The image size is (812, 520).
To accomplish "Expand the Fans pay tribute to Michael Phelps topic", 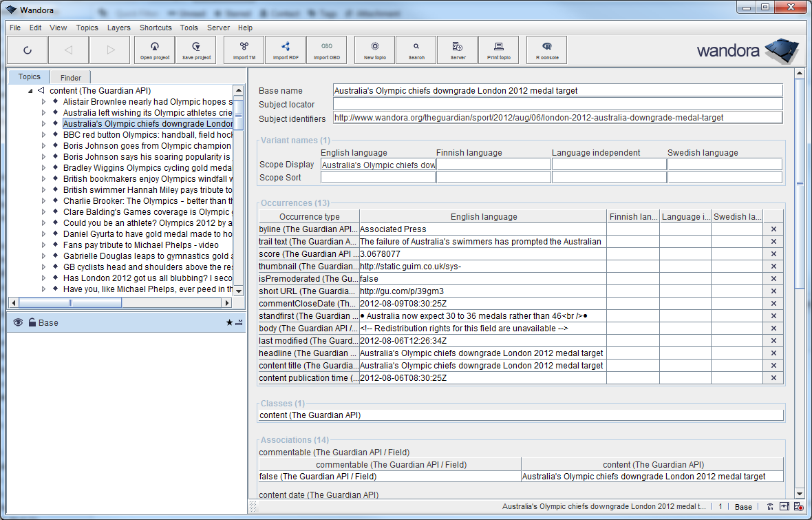I will click(x=44, y=245).
